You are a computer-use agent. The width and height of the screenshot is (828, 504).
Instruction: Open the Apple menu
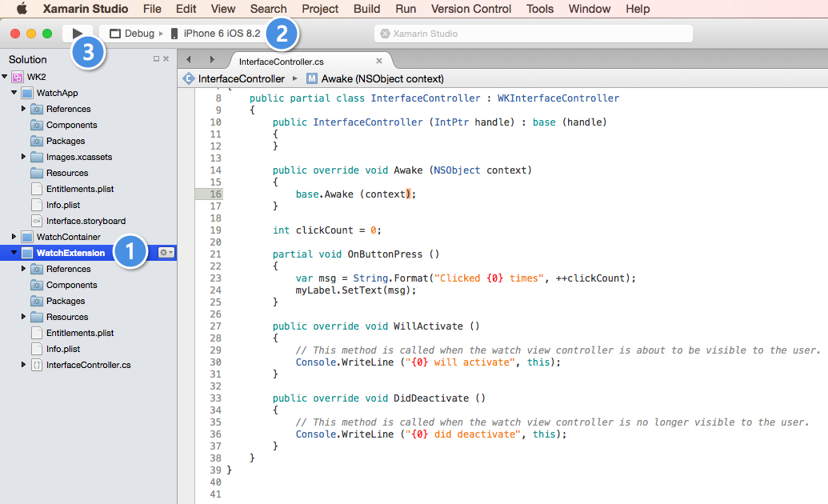[x=22, y=9]
